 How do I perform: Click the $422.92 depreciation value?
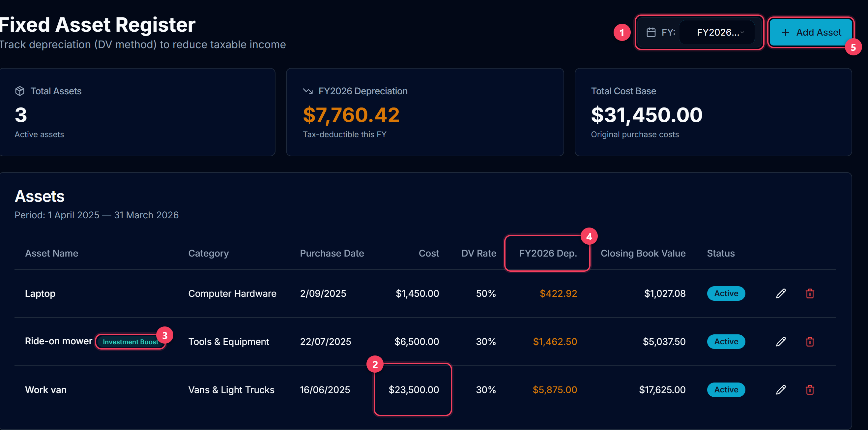point(558,293)
